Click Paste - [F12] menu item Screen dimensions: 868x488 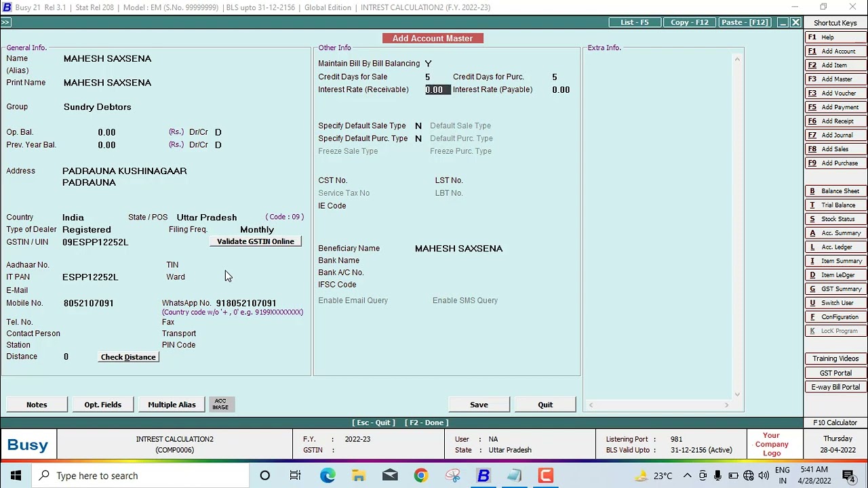[745, 22]
